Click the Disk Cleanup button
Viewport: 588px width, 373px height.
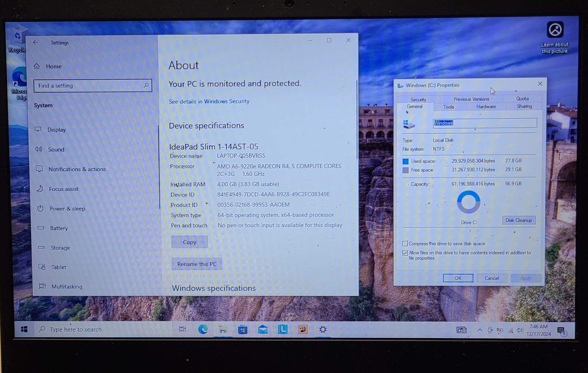[519, 220]
